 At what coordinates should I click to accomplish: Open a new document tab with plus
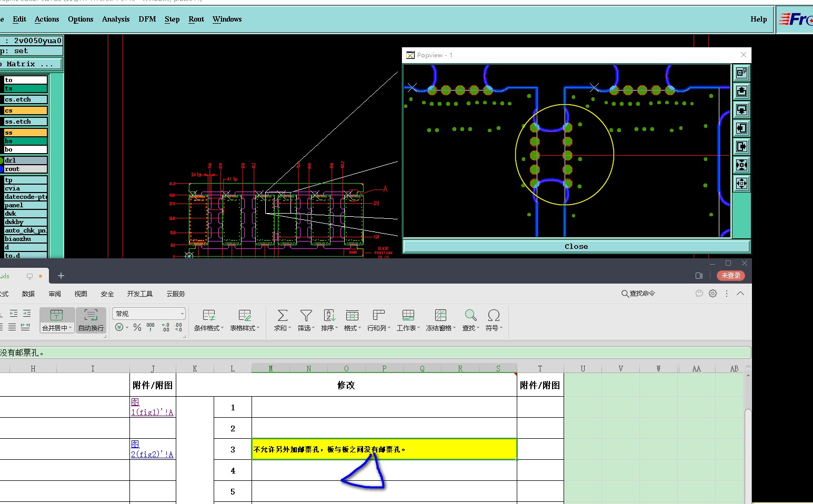(61, 276)
